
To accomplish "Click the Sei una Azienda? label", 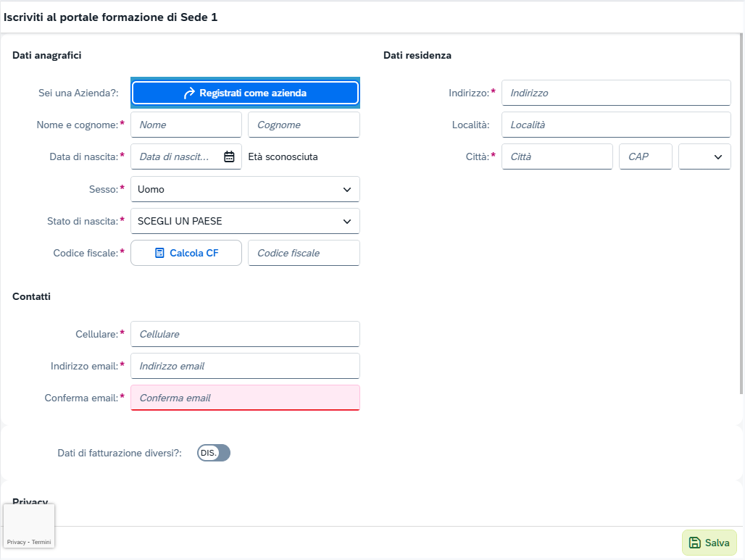I will tap(78, 93).
